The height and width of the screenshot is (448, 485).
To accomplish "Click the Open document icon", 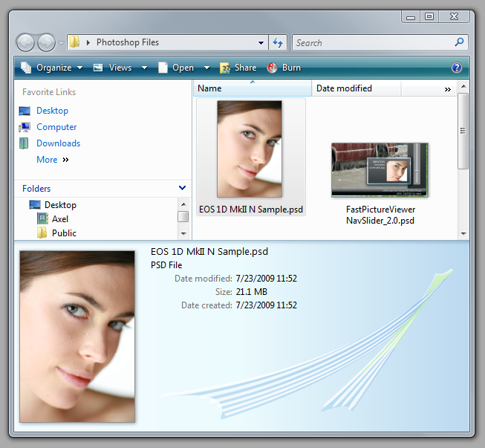I will (163, 68).
